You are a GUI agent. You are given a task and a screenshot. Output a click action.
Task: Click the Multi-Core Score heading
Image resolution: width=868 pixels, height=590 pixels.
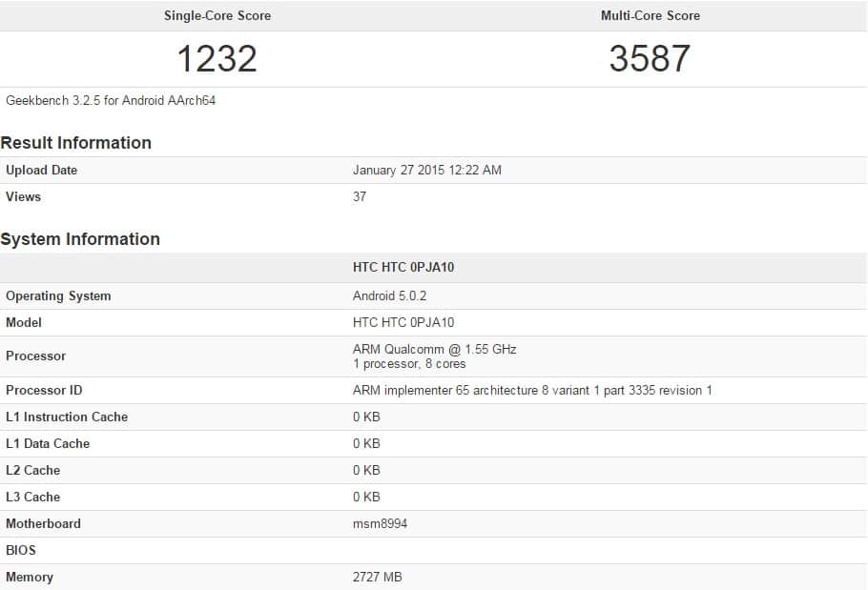pos(650,15)
